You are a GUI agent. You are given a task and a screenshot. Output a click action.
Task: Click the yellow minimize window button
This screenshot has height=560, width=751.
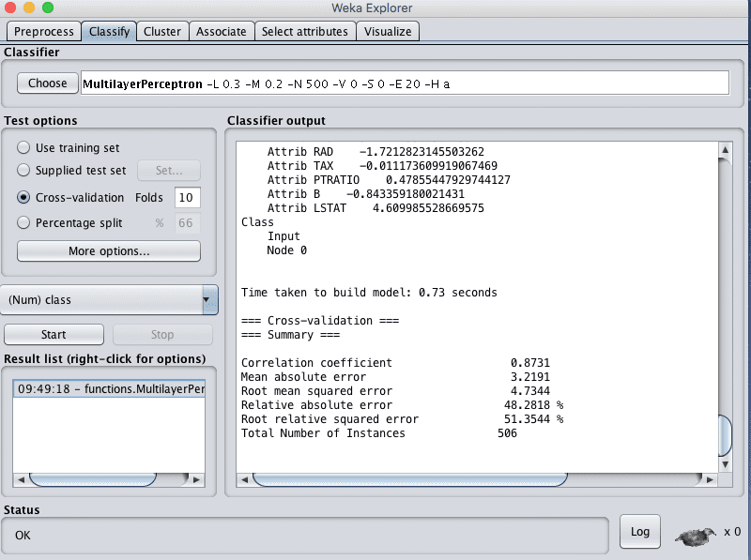click(x=29, y=8)
